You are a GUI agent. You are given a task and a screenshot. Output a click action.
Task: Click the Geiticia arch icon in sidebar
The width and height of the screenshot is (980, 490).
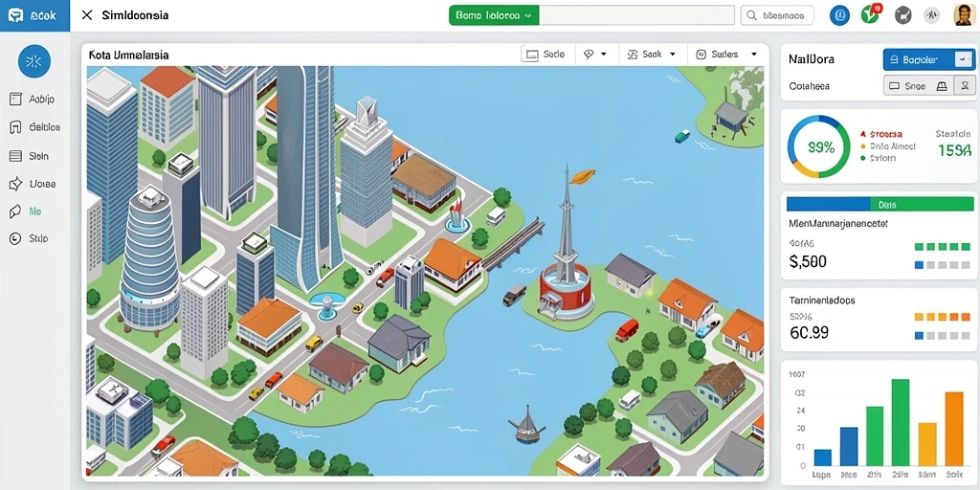point(15,127)
